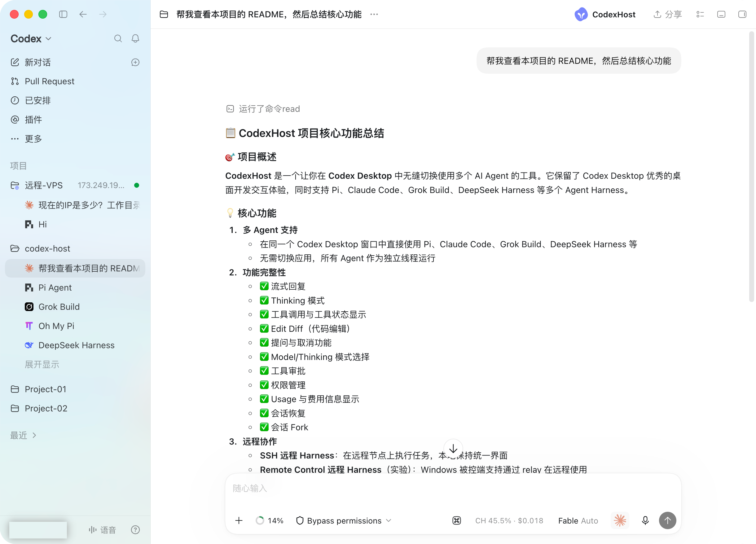Screen dimensions: 756x544
Task: Click 展开显示 to show more threads
Action: tap(42, 364)
